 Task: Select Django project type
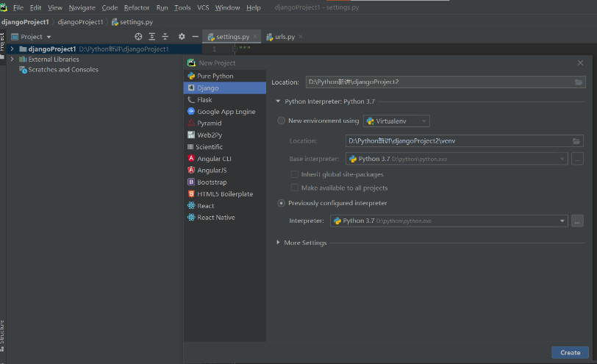point(225,88)
